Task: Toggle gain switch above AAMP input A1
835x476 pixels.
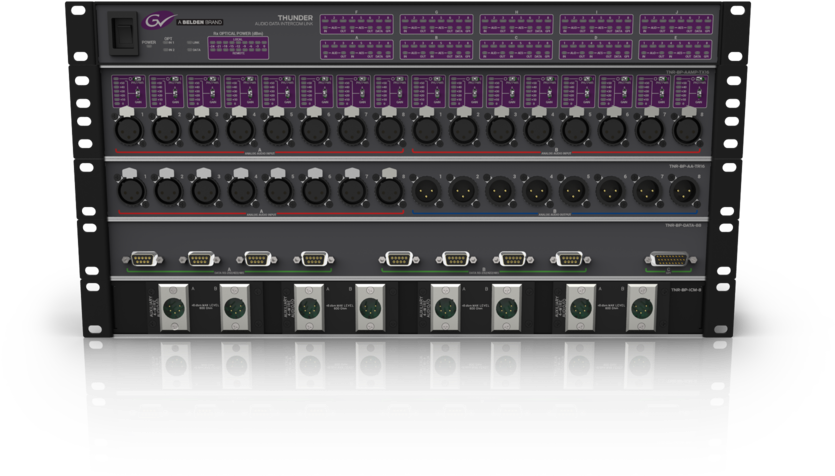Action: (x=138, y=93)
